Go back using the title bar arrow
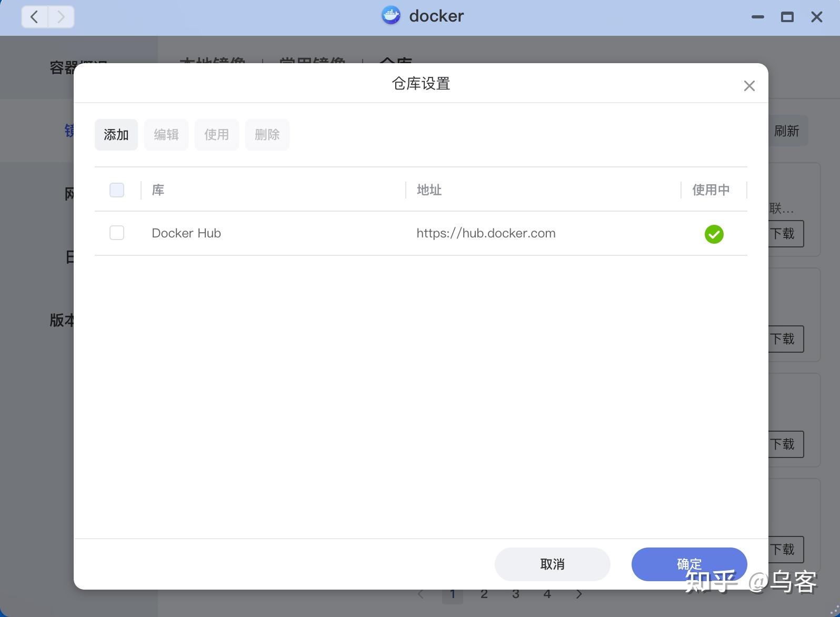 point(35,17)
